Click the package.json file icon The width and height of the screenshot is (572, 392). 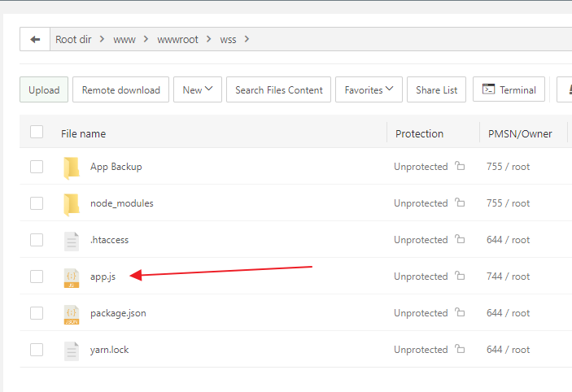coord(72,314)
